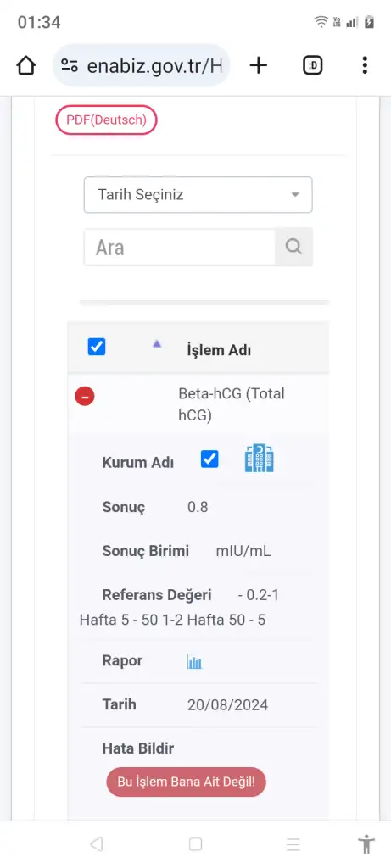The height and width of the screenshot is (868, 391).
Task: Open the tab switcher button
Action: (312, 66)
